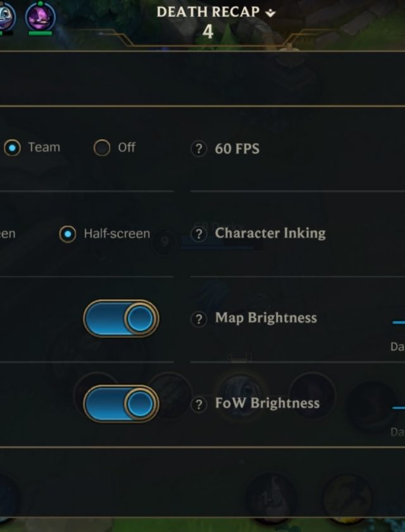The image size is (405, 532).
Task: Click the Map Brightness slider track
Action: tap(399, 322)
